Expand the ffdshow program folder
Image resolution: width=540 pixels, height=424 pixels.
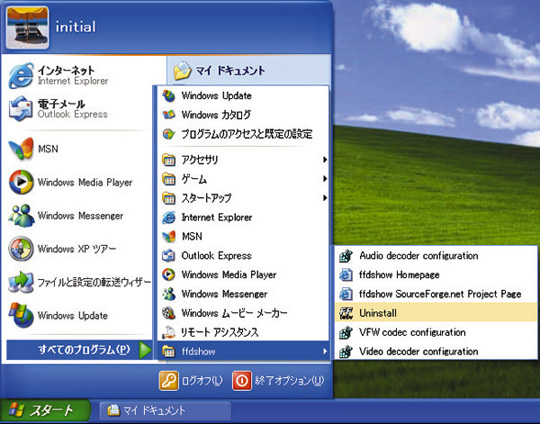243,351
